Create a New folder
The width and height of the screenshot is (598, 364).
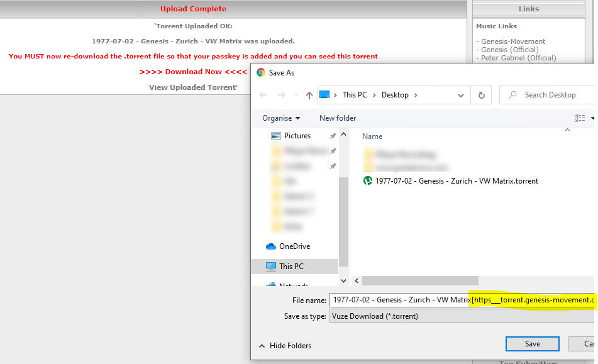pyautogui.click(x=338, y=118)
